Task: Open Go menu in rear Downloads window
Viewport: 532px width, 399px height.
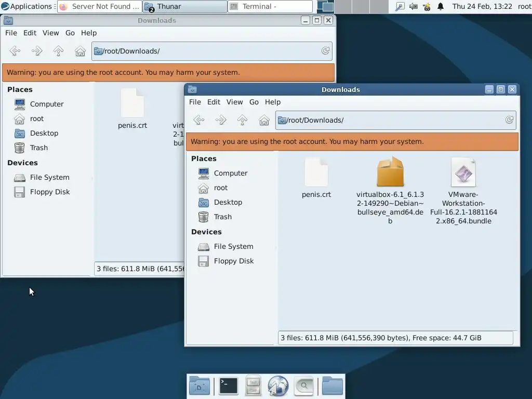Action: (70, 33)
